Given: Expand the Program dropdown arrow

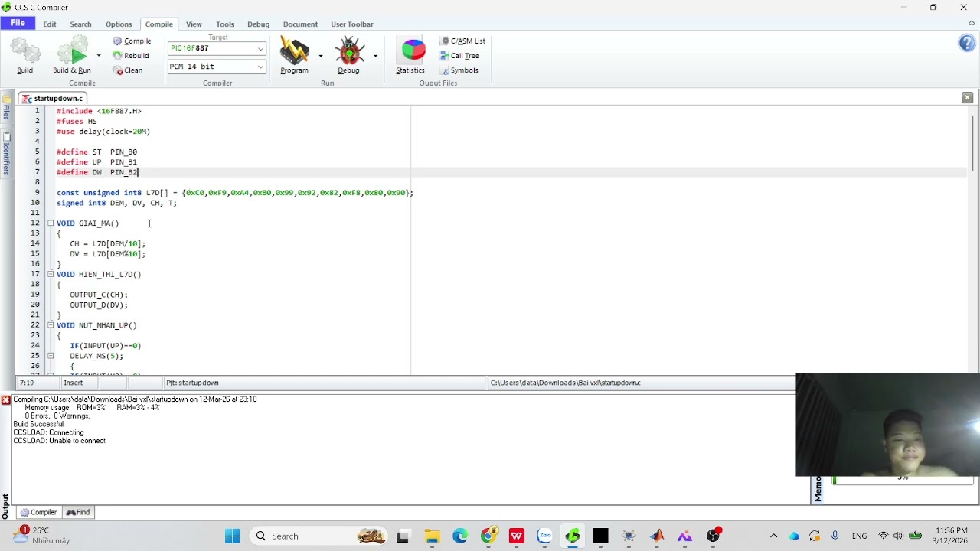Looking at the screenshot, I should pos(320,55).
